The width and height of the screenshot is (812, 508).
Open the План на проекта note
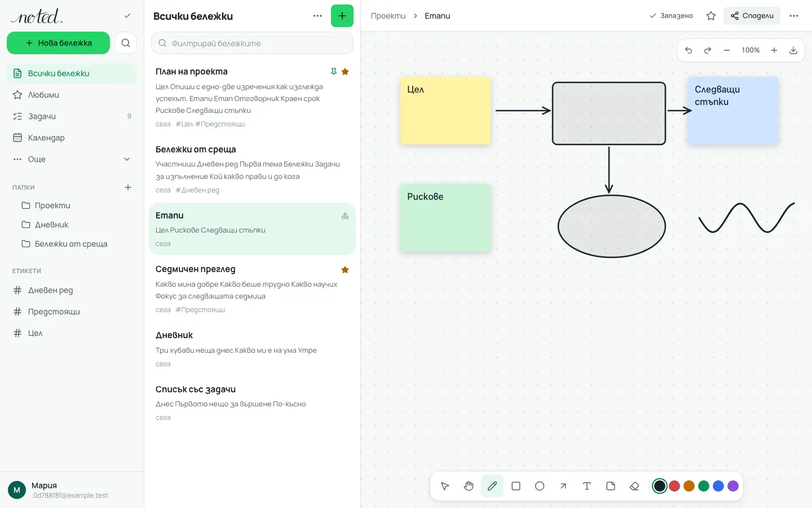[x=252, y=97]
